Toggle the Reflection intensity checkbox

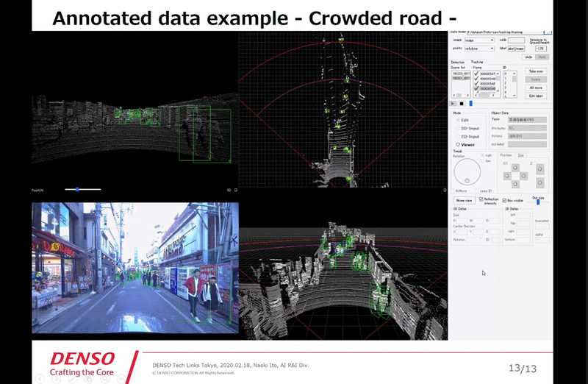[481, 199]
